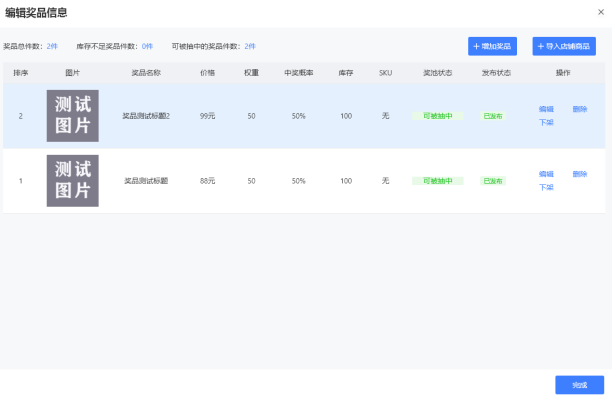Click the 导入店铺商品 button
Image resolution: width=612 pixels, height=399 pixels.
tap(564, 46)
